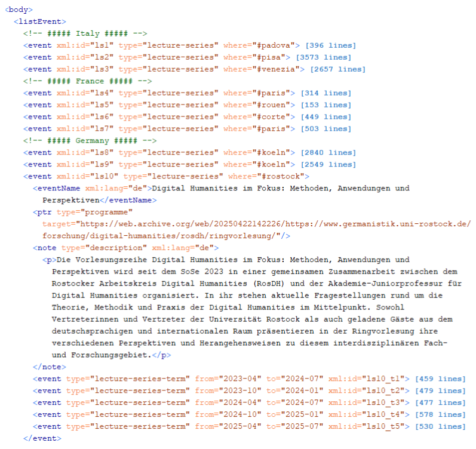Click the where="#rouen" attribute
The width and height of the screenshot is (476, 449).
pyautogui.click(x=257, y=105)
